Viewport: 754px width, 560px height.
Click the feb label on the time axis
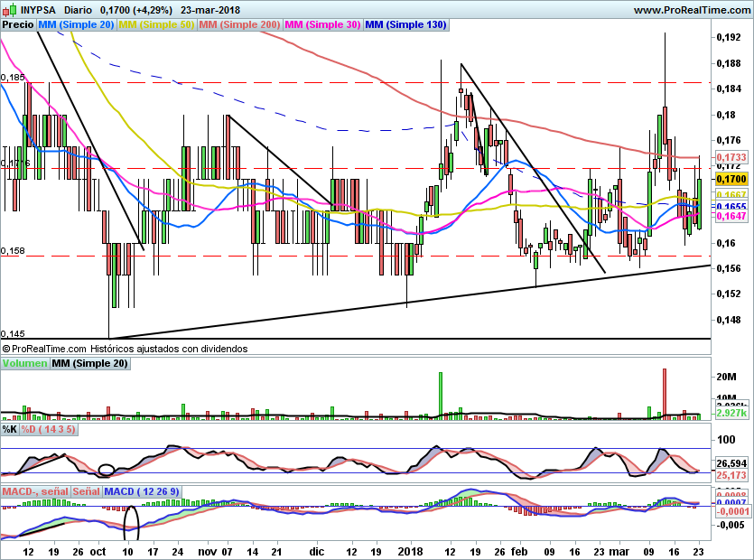coord(519,551)
